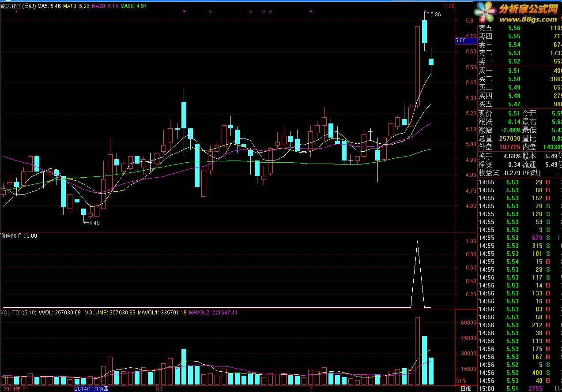
Task: Select the 15:00 closing tick row with 2755
Action: coord(520,388)
